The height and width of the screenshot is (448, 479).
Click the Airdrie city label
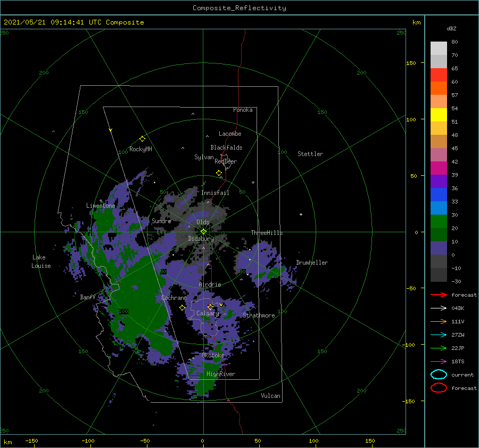(x=210, y=284)
